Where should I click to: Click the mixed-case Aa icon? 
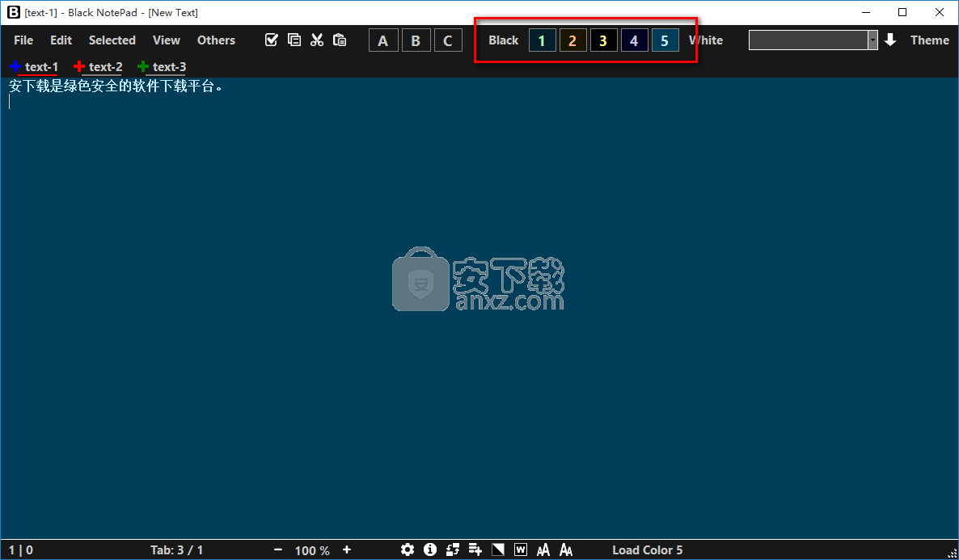pos(566,550)
